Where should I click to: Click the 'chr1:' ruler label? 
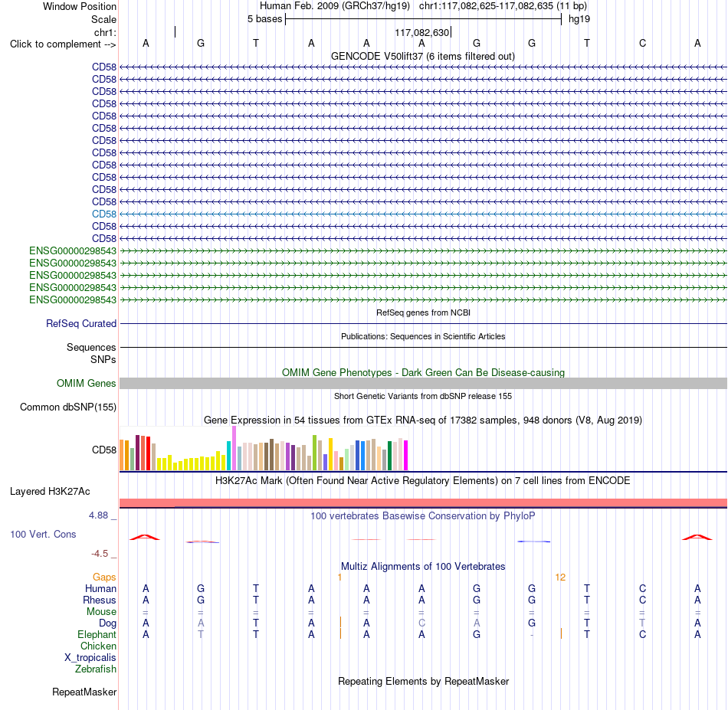point(105,32)
